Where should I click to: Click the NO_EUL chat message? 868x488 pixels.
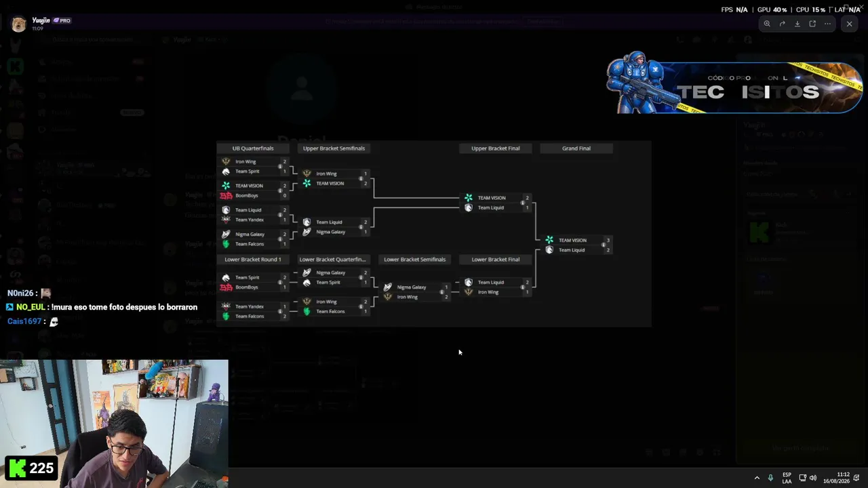click(102, 307)
